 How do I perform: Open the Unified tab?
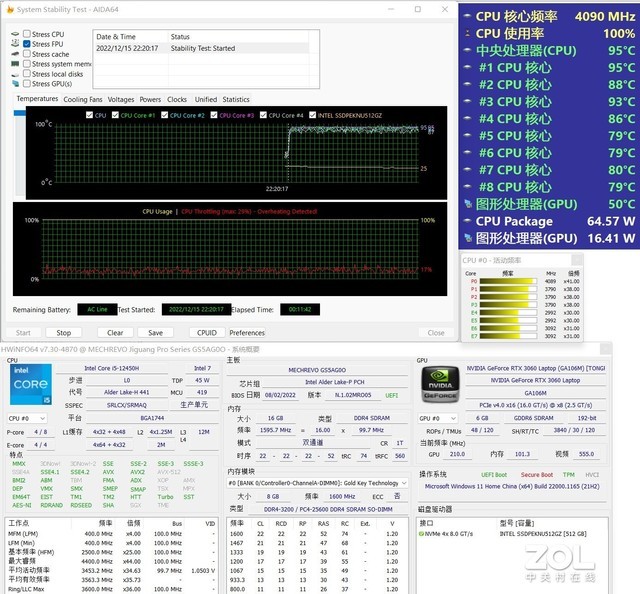coord(206,99)
